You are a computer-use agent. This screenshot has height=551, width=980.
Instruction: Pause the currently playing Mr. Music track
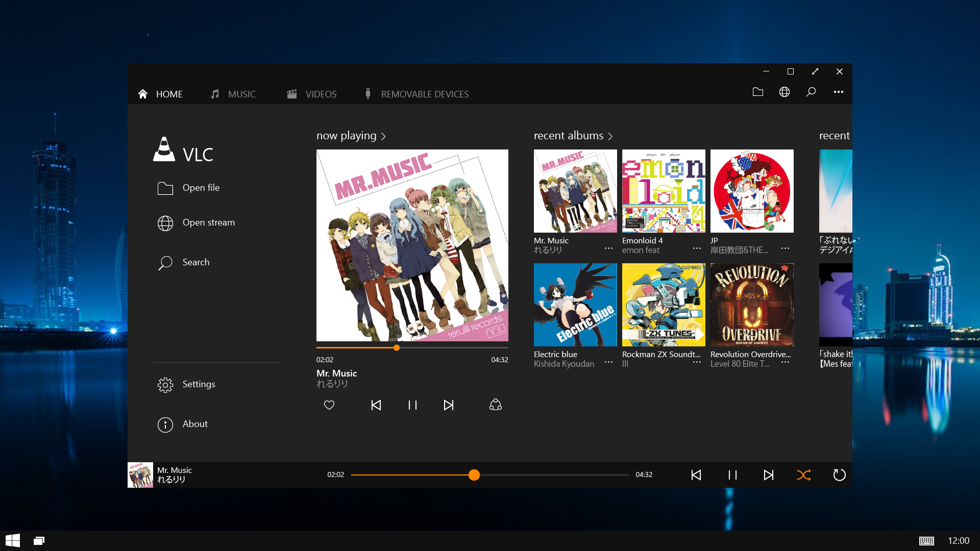click(732, 474)
